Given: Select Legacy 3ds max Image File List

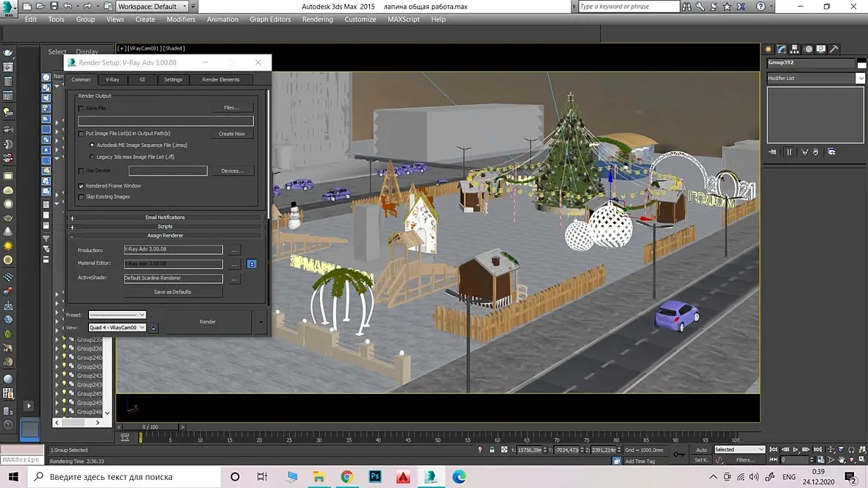Looking at the screenshot, I should (92, 157).
